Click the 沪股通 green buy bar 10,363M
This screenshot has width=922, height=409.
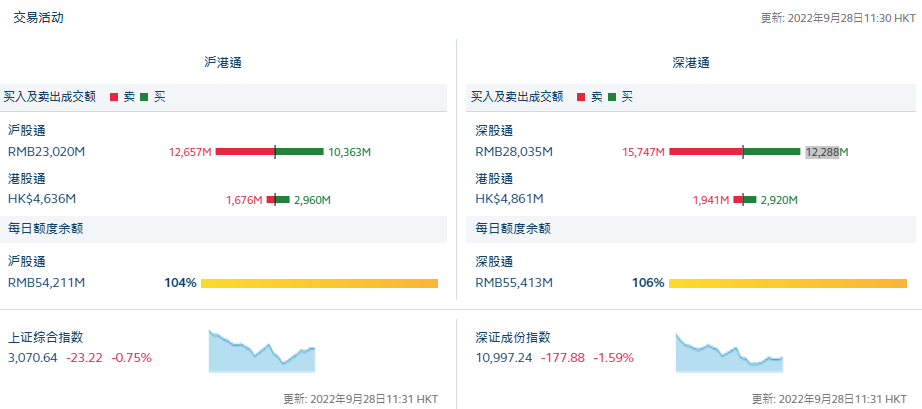tap(299, 152)
